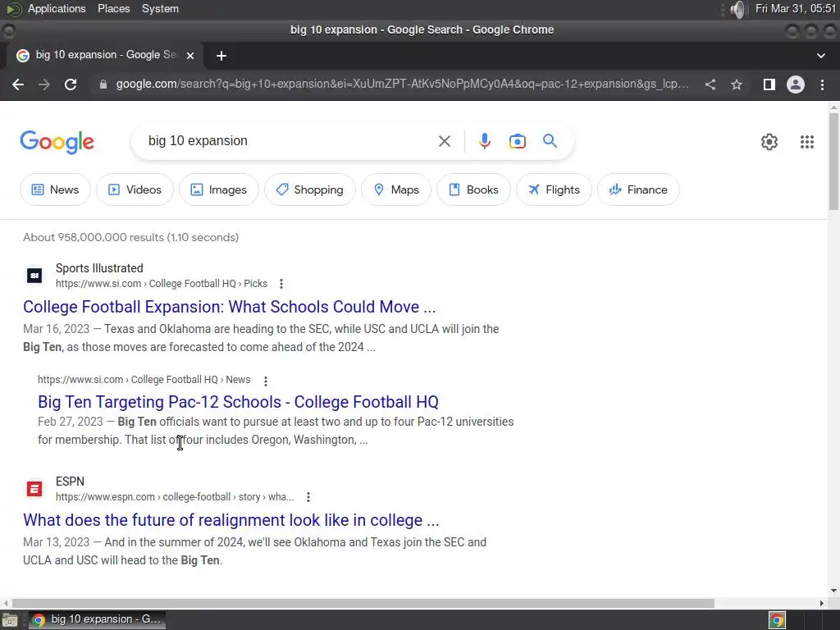Open more options for ESPN result
The width and height of the screenshot is (840, 630).
click(x=308, y=497)
